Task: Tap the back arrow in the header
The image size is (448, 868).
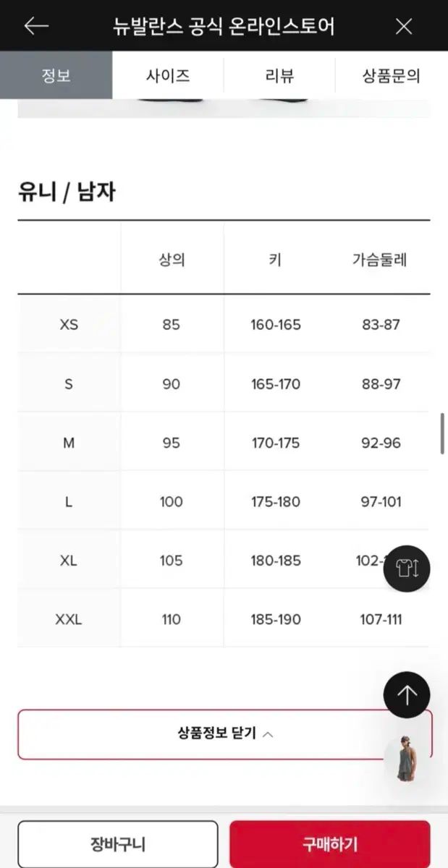Action: [36, 27]
